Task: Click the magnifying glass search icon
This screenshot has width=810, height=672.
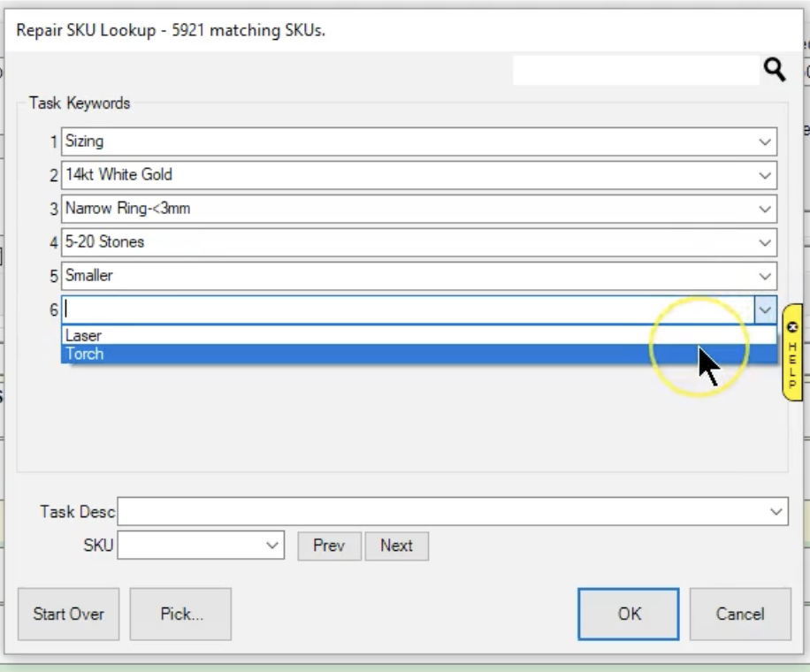Action: (x=775, y=72)
